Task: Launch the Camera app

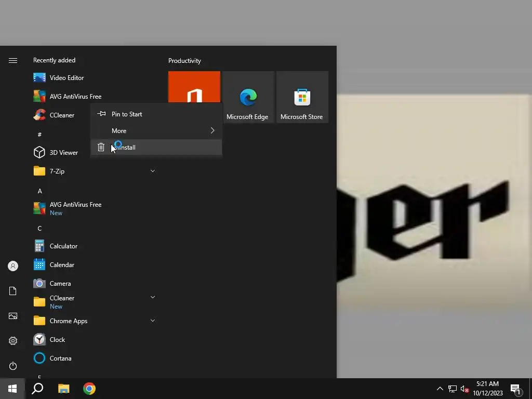Action: [x=95, y=283]
